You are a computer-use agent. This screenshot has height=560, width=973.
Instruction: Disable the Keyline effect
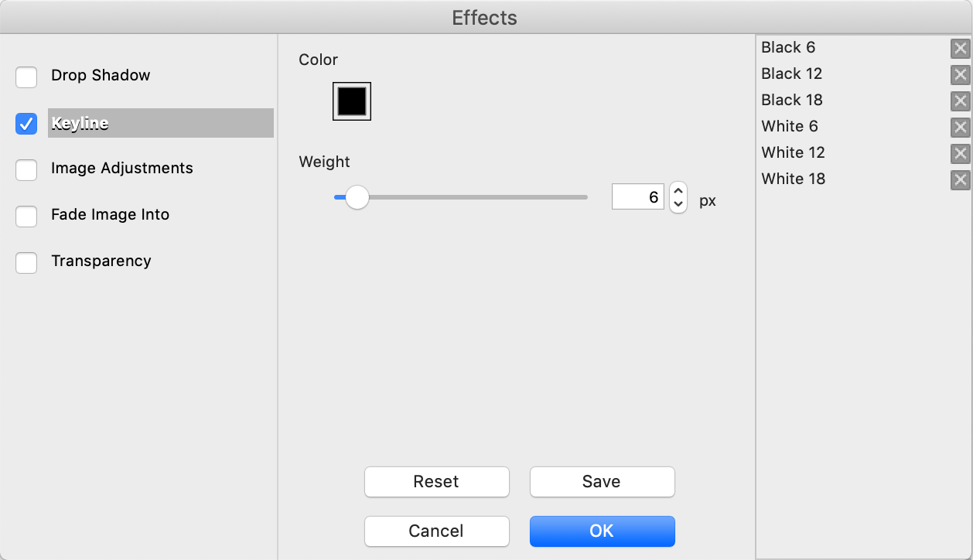[26, 124]
